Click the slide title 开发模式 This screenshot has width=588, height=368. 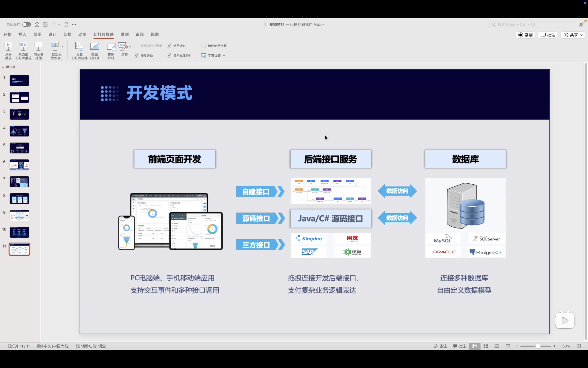[x=159, y=93]
